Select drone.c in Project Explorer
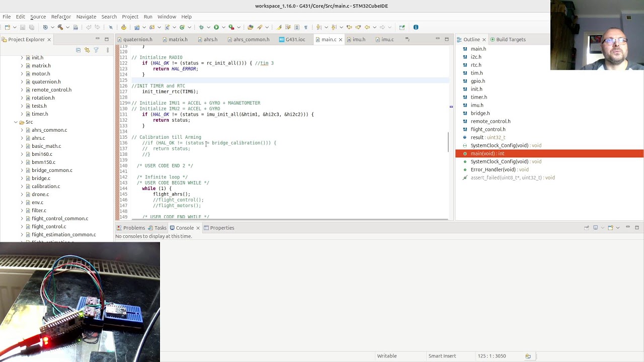This screenshot has width=644, height=362. pos(40,195)
